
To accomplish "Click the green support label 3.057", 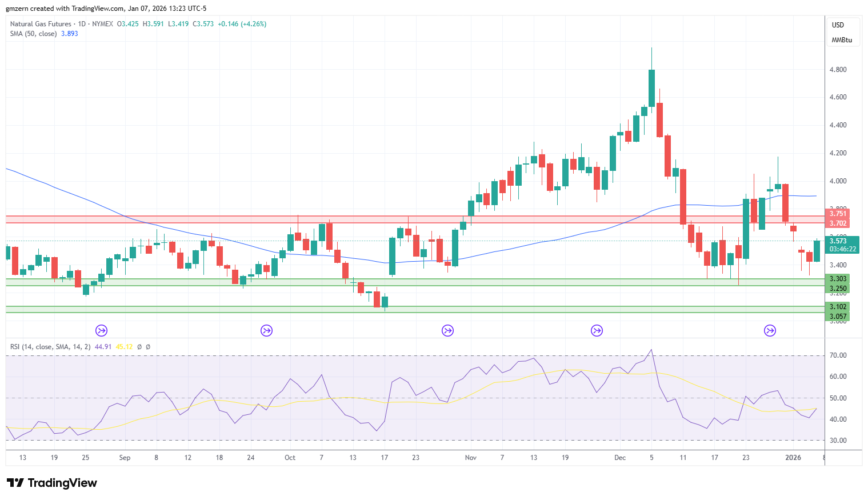I will [x=838, y=317].
